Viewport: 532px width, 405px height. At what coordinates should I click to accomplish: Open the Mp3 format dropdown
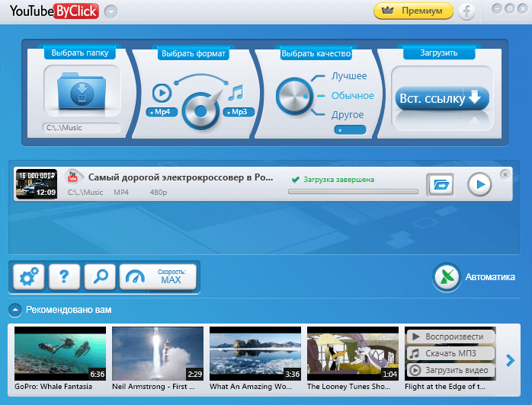click(x=237, y=113)
